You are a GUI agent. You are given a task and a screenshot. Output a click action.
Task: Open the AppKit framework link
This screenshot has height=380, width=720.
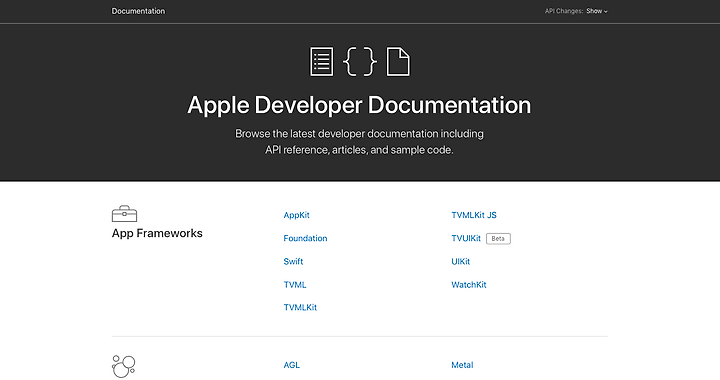point(296,215)
